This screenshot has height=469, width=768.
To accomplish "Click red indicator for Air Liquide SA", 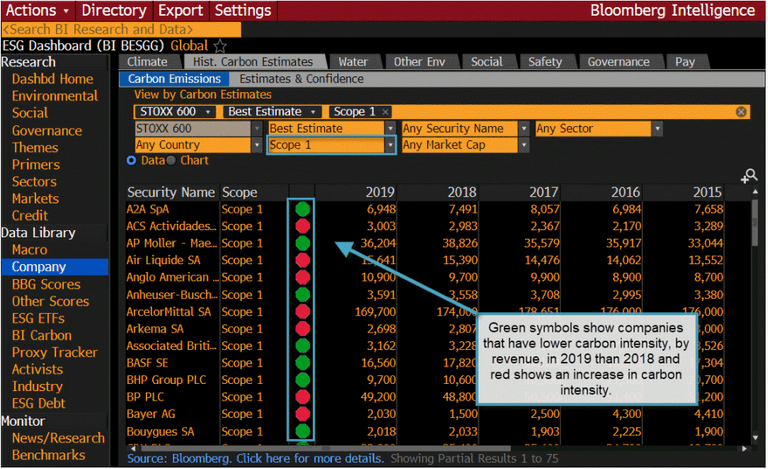I will tap(303, 260).
